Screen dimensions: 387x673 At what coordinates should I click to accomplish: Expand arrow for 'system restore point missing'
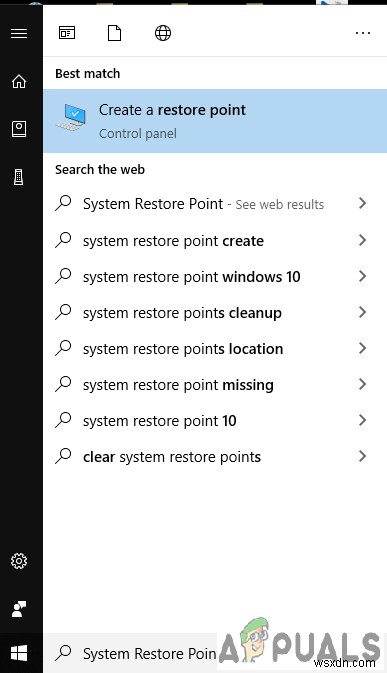tap(363, 384)
